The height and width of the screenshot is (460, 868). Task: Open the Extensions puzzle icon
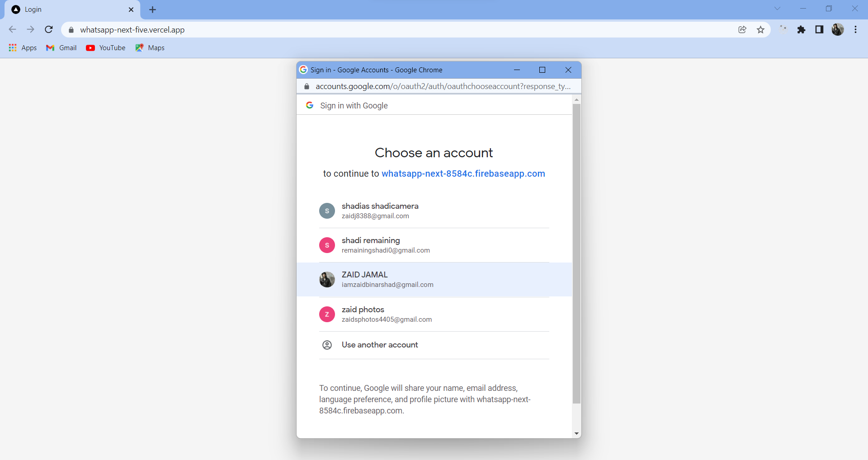(x=801, y=29)
